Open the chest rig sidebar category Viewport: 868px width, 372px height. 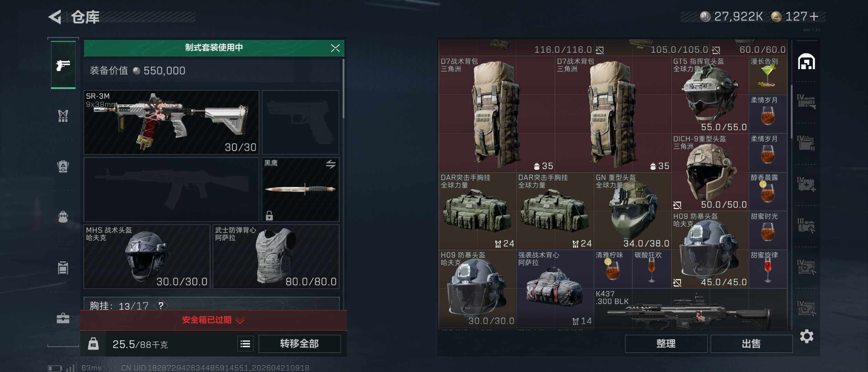pos(63,116)
